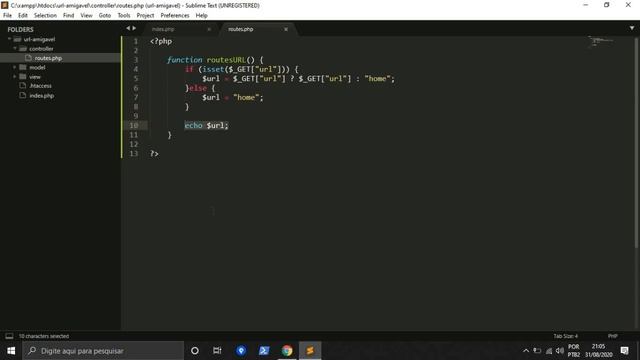Click the editor vertical scrollbar
Viewport: 640px width, 360px height.
[636, 143]
